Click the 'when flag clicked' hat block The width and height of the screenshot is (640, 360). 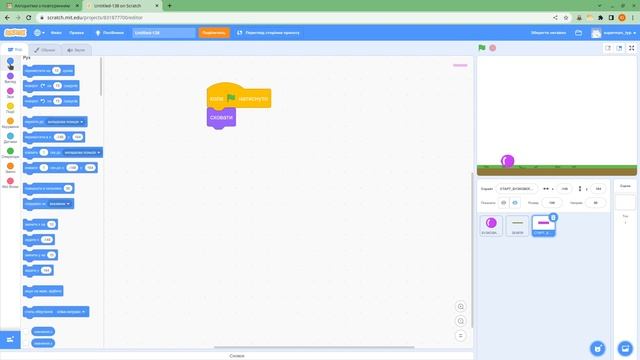[x=239, y=96]
